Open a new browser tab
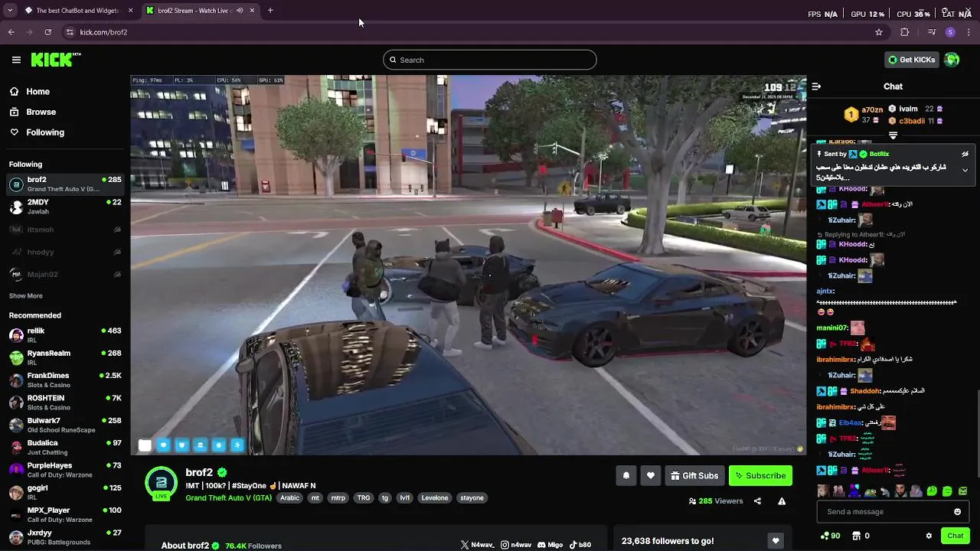Screen dimensions: 980x551 coord(270,11)
